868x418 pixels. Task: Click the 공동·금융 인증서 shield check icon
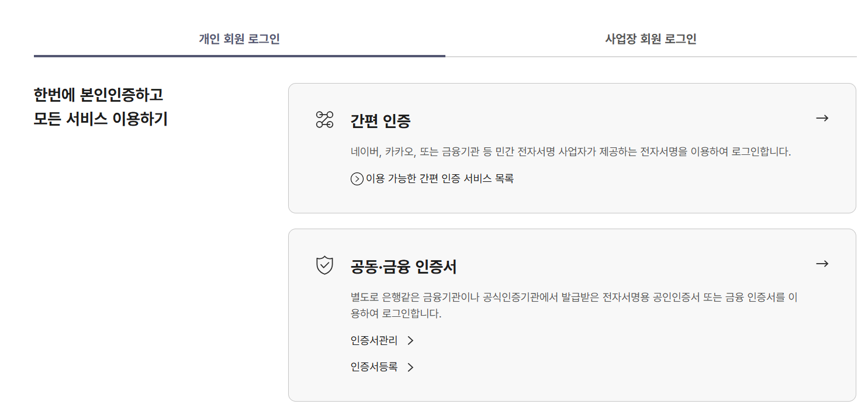[324, 265]
